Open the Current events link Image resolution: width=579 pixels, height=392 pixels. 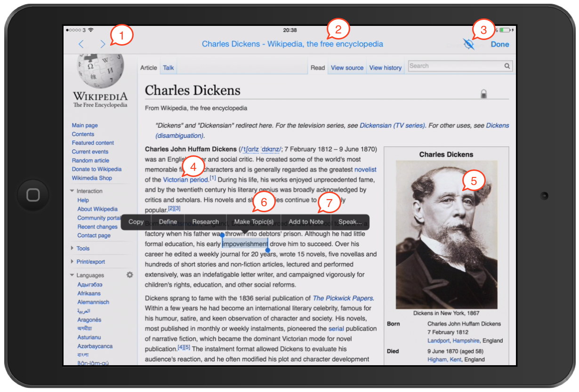[x=90, y=152]
